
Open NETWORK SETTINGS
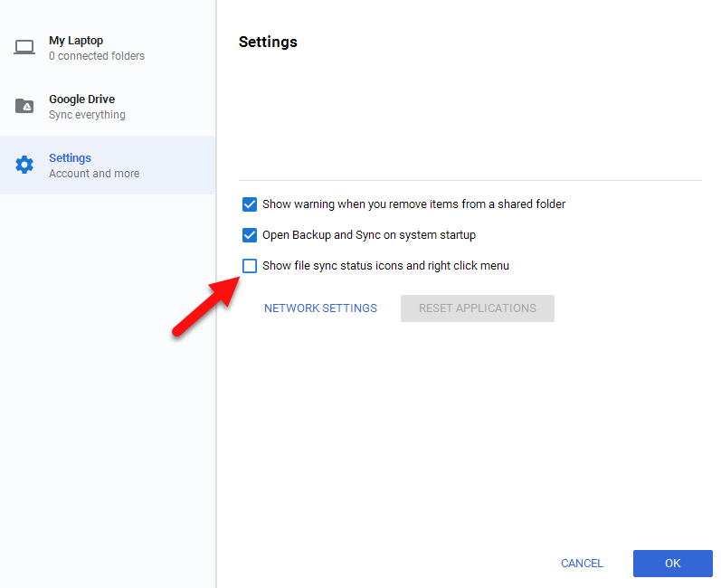pos(320,308)
